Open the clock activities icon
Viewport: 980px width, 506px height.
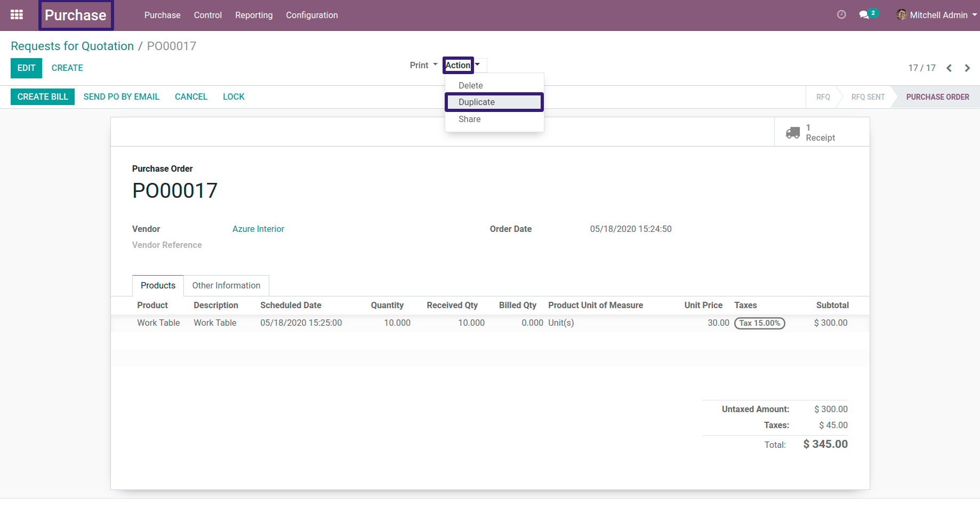(841, 15)
